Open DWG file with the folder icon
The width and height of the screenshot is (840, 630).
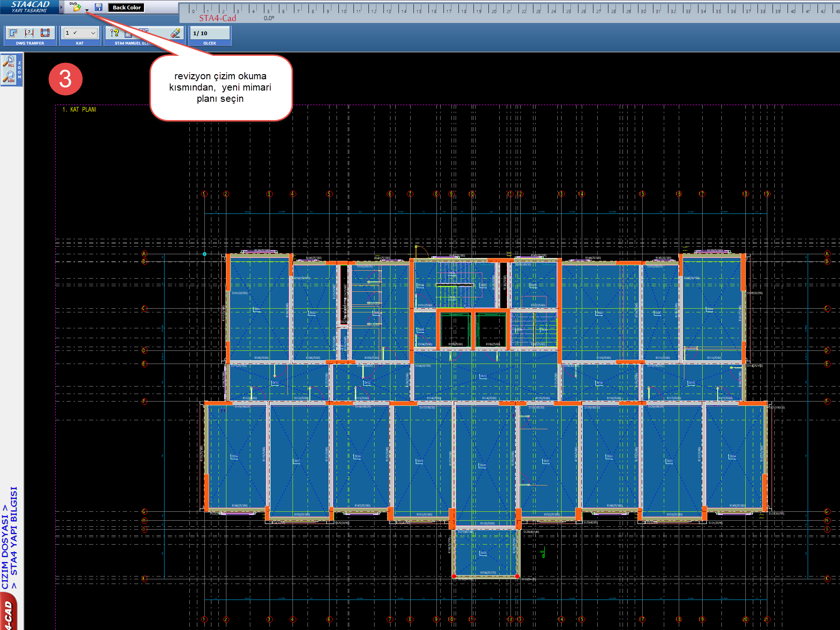pyautogui.click(x=76, y=8)
